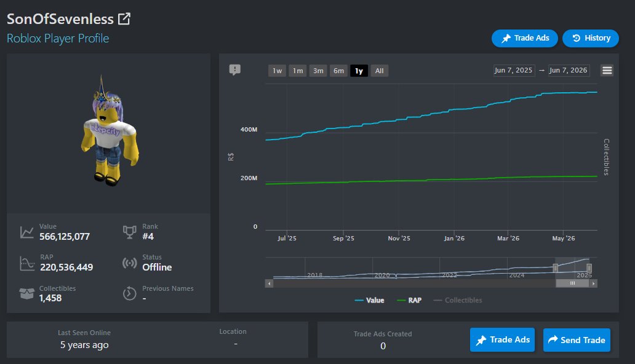Click the 400M axis label
Viewport: 635px width, 364px height.
point(249,130)
